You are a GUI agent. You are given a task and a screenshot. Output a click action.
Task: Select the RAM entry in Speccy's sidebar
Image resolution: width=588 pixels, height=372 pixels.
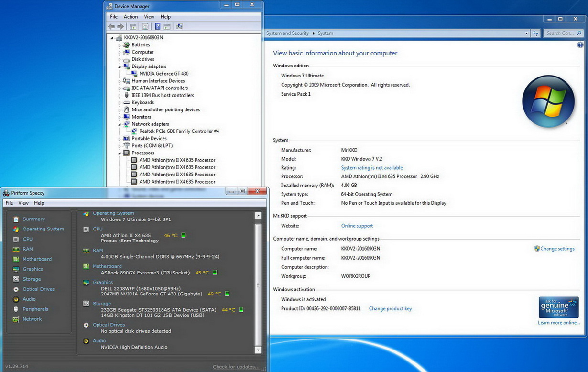(28, 249)
